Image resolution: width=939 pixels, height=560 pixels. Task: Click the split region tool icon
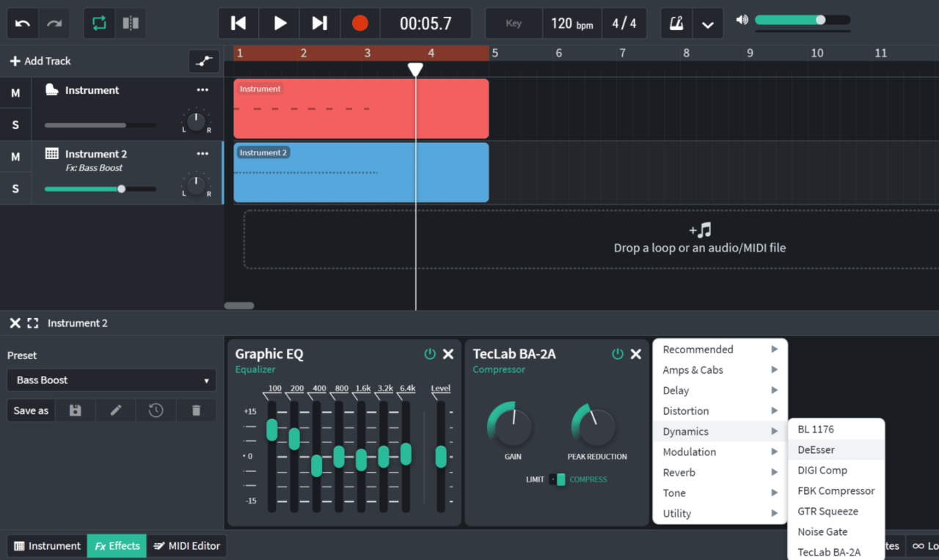[x=130, y=23]
